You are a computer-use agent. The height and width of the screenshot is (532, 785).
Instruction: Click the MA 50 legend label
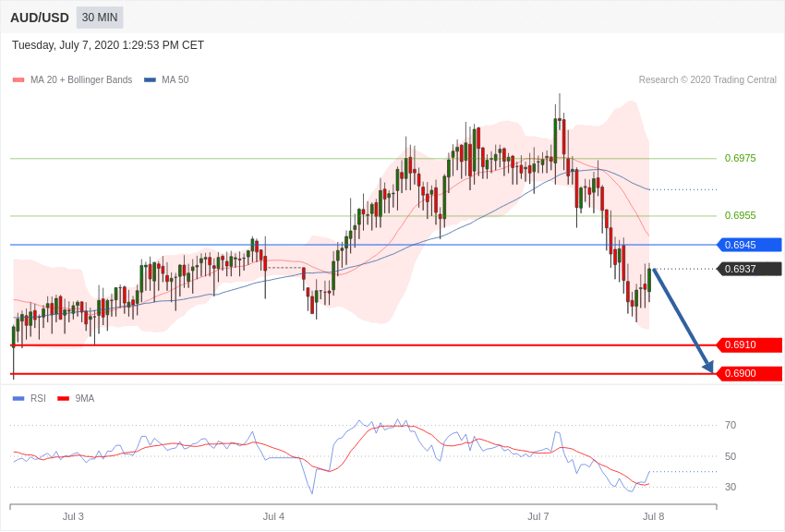coord(175,79)
